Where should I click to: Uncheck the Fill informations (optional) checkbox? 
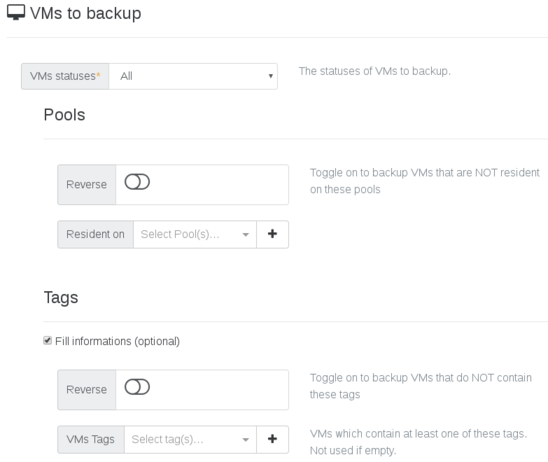pos(48,340)
